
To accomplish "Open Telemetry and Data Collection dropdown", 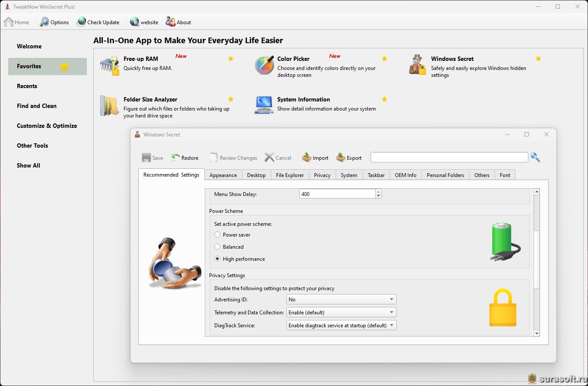I will pyautogui.click(x=341, y=312).
